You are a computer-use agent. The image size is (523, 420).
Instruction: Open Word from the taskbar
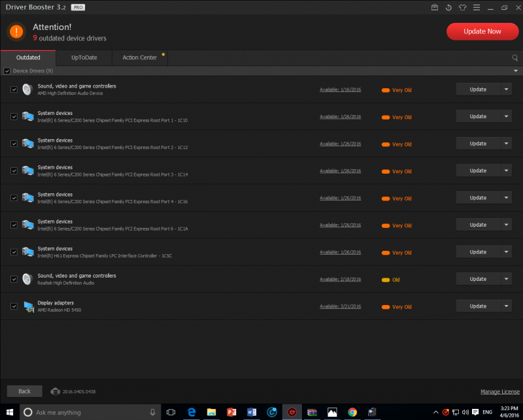point(252,412)
